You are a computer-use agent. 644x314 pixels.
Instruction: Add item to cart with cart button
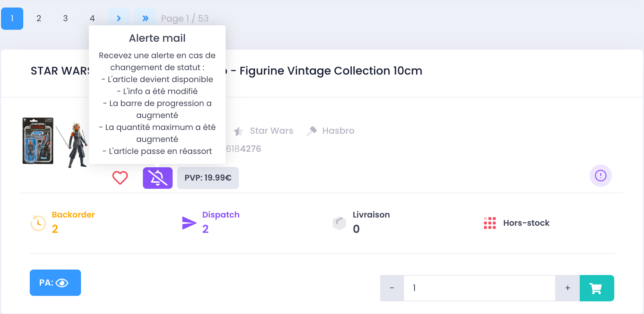coord(597,288)
